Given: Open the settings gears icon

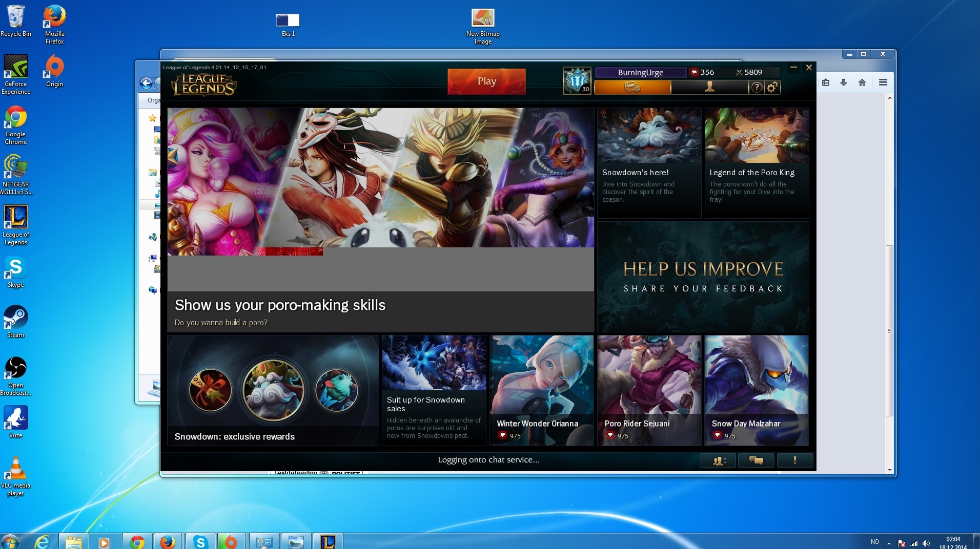Looking at the screenshot, I should coord(772,88).
